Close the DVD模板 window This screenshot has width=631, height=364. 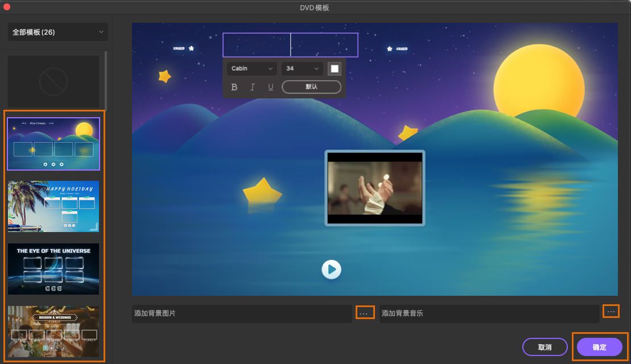[x=6, y=6]
